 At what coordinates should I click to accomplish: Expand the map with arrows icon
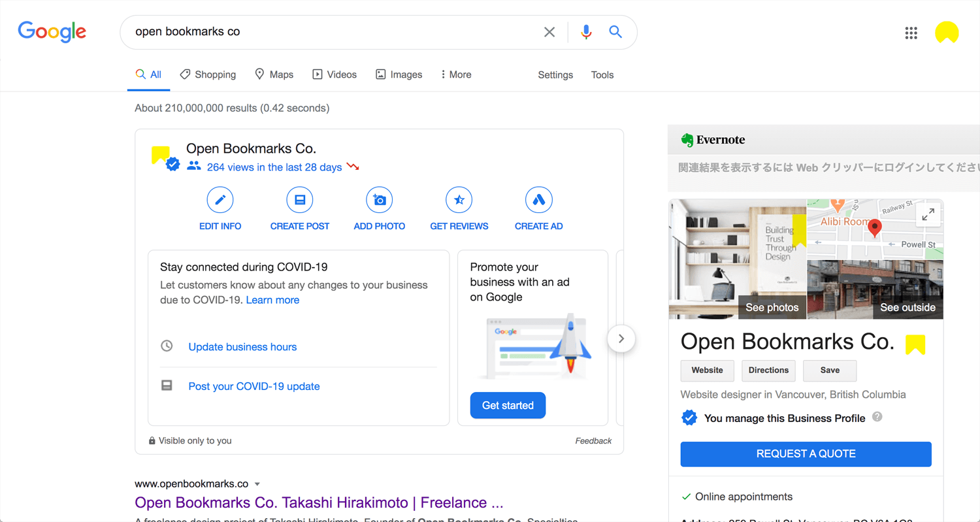click(x=928, y=214)
